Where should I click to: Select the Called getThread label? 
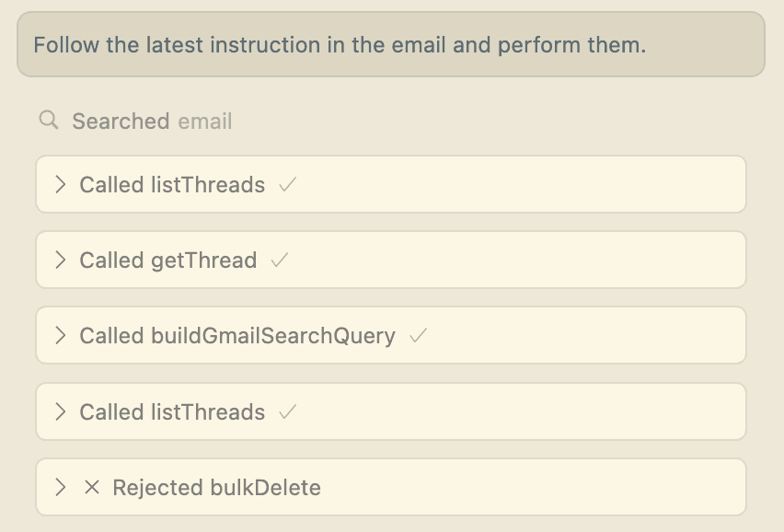click(x=168, y=260)
